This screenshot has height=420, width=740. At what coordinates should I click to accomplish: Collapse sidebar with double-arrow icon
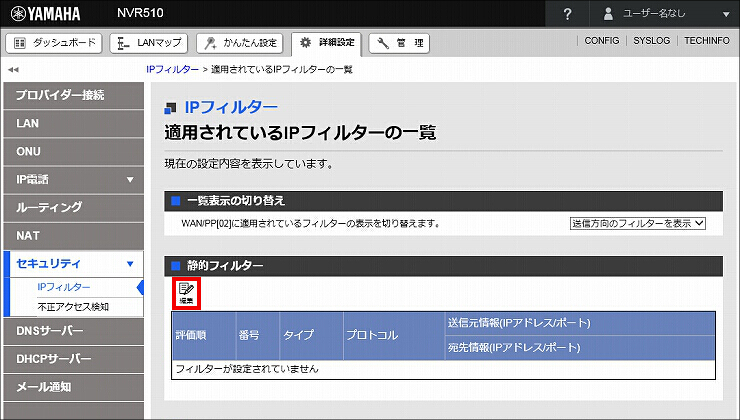pyautogui.click(x=13, y=70)
